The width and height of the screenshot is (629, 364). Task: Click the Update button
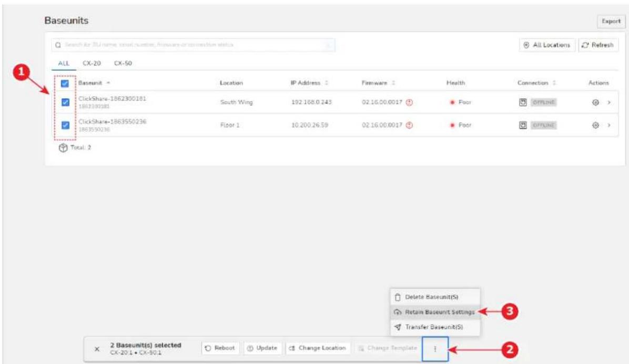point(262,348)
